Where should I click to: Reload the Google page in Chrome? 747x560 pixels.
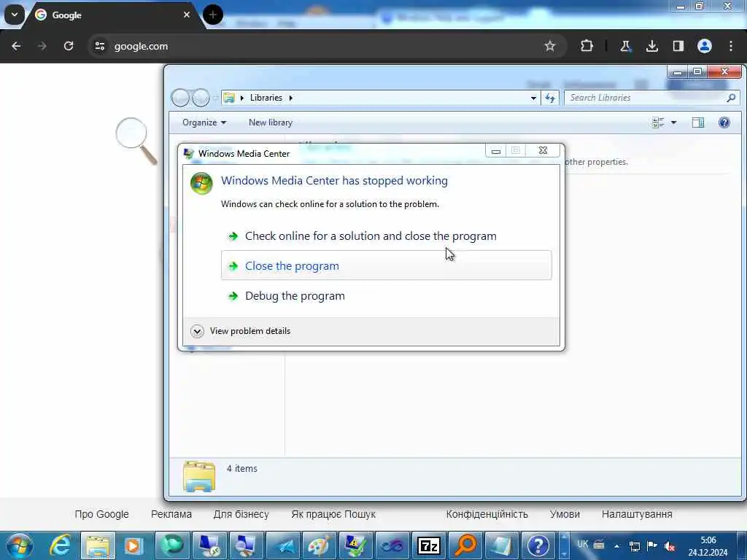(x=69, y=46)
